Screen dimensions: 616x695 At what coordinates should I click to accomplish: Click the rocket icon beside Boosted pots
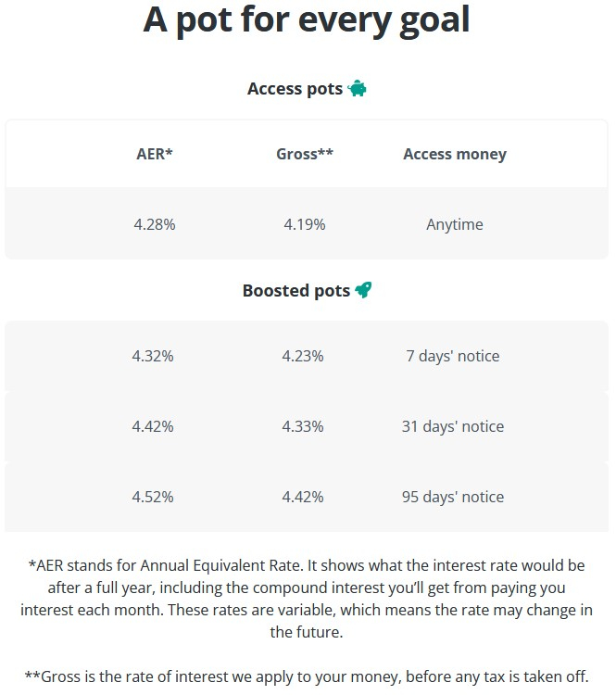click(x=363, y=290)
